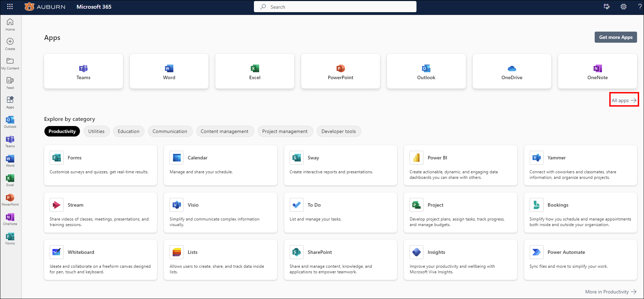Click the Lists card icon
644x299 pixels.
click(176, 252)
